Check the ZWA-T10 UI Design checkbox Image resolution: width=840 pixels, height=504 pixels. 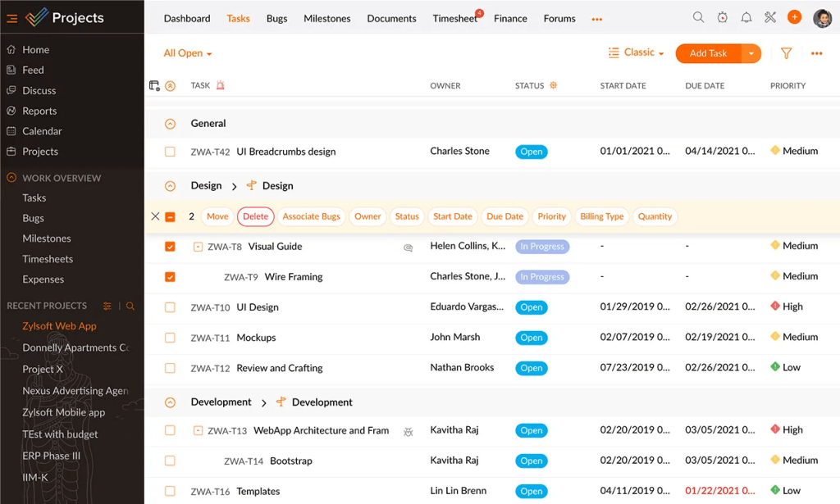pos(170,306)
